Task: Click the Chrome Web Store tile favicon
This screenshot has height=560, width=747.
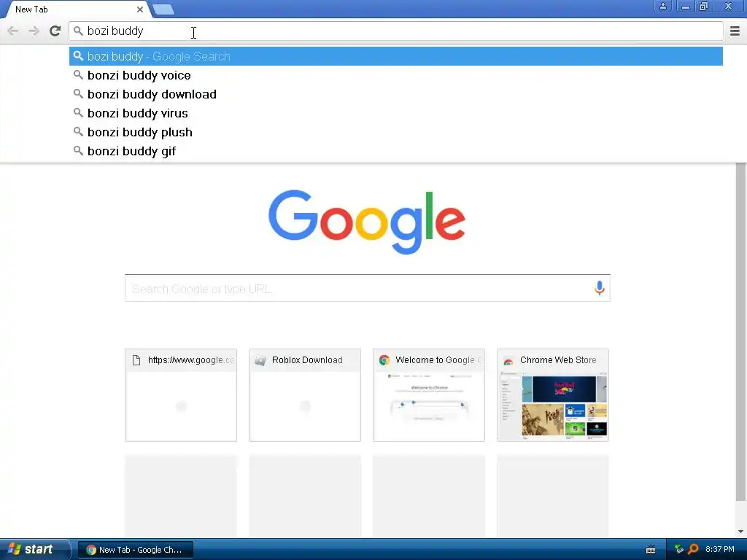Action: (x=508, y=360)
